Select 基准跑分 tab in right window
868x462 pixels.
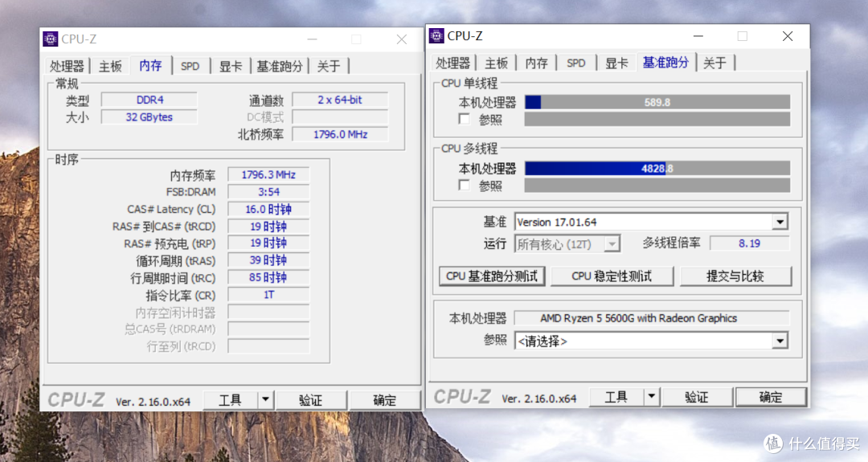[666, 62]
